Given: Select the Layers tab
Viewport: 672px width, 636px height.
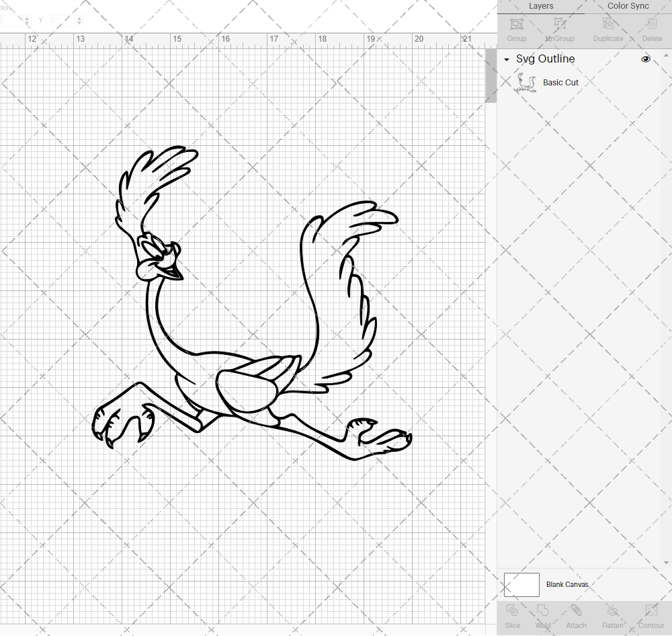Looking at the screenshot, I should (x=541, y=6).
